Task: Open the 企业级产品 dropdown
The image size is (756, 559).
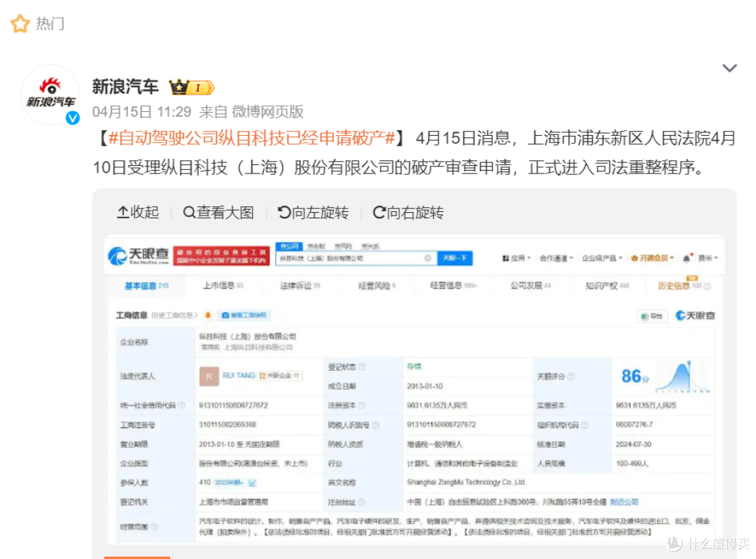Action: pos(602,258)
